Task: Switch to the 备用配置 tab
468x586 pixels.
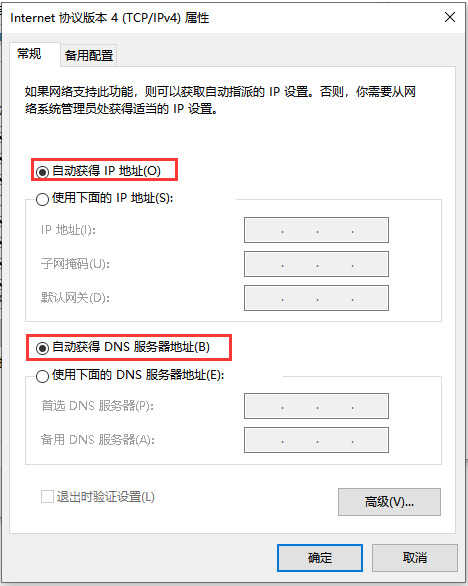Action: pos(89,56)
